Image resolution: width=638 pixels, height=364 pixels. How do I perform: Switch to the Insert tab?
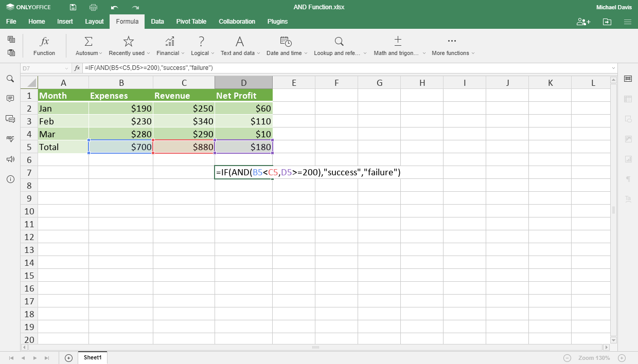(x=65, y=22)
